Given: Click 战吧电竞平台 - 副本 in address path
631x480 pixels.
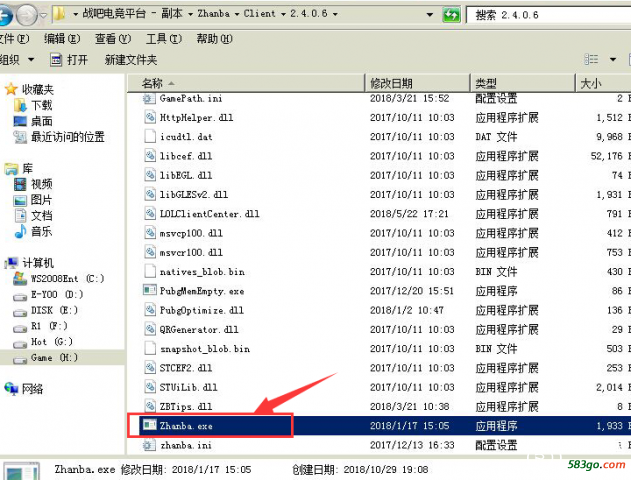Looking at the screenshot, I should click(x=132, y=14).
